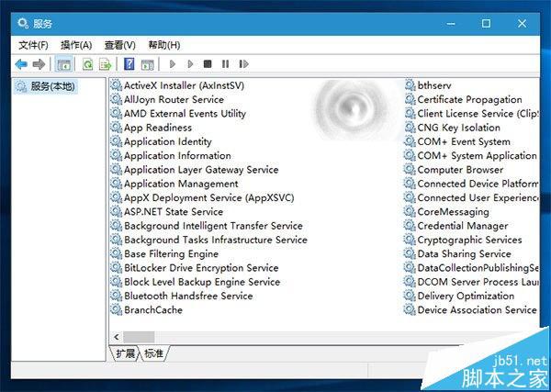This screenshot has width=551, height=392.
Task: Toggle the show/hide console tree icon
Action: click(64, 64)
